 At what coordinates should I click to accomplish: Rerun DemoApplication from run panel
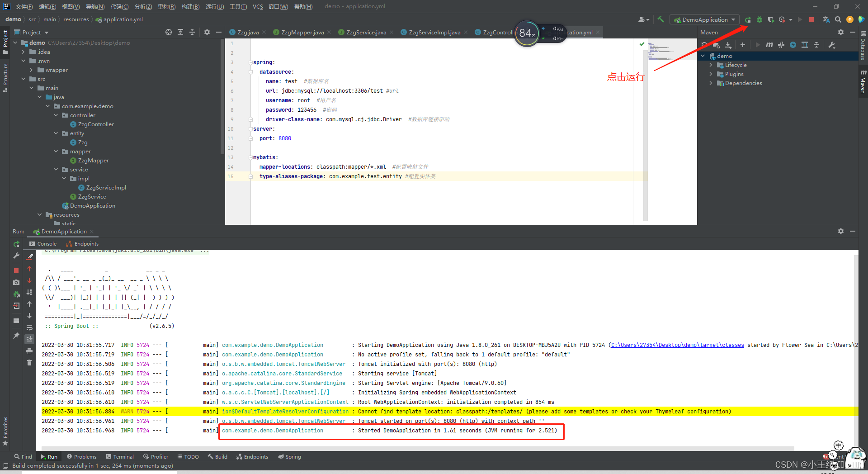pyautogui.click(x=16, y=244)
